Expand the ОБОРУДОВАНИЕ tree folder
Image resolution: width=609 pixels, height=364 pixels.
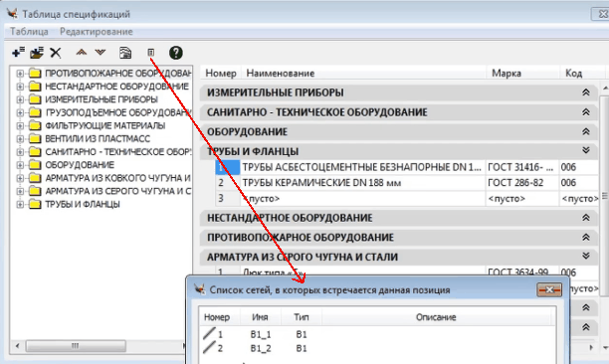[x=20, y=165]
